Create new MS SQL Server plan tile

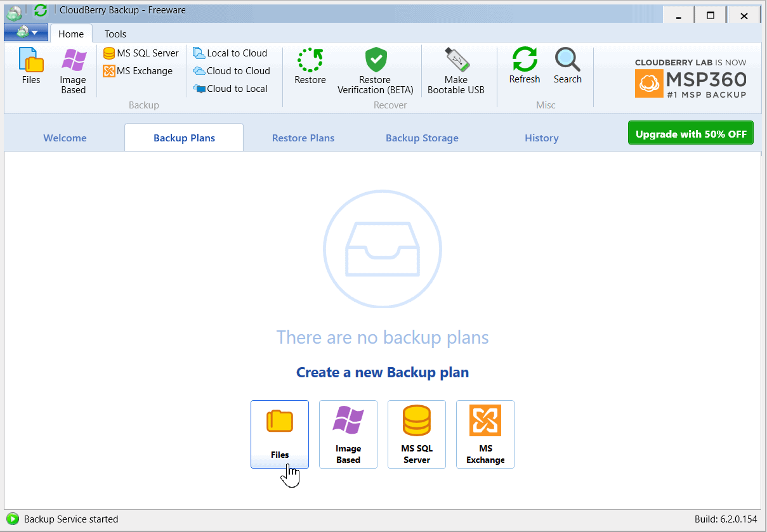click(417, 434)
